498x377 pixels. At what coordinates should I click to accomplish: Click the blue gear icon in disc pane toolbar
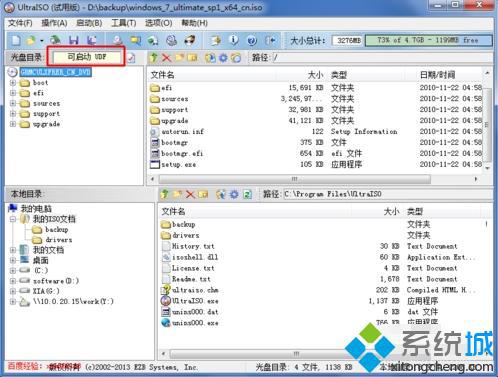(223, 58)
